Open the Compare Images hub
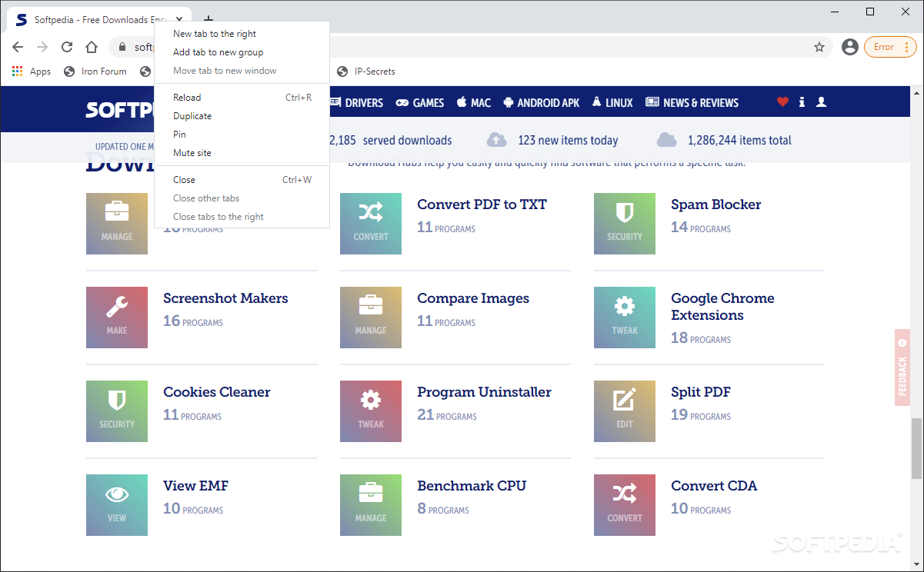This screenshot has height=572, width=924. pyautogui.click(x=473, y=298)
